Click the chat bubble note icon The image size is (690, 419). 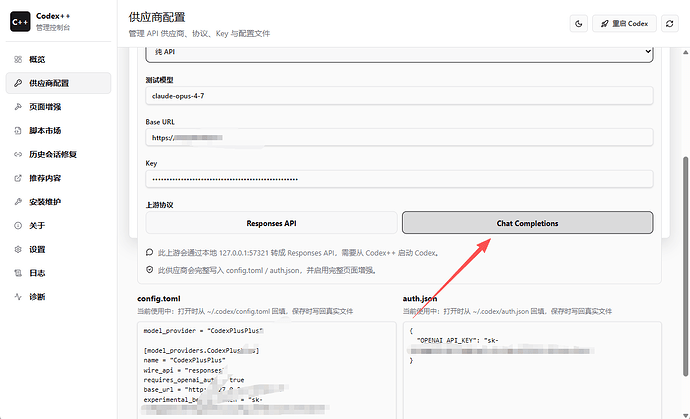pos(150,253)
